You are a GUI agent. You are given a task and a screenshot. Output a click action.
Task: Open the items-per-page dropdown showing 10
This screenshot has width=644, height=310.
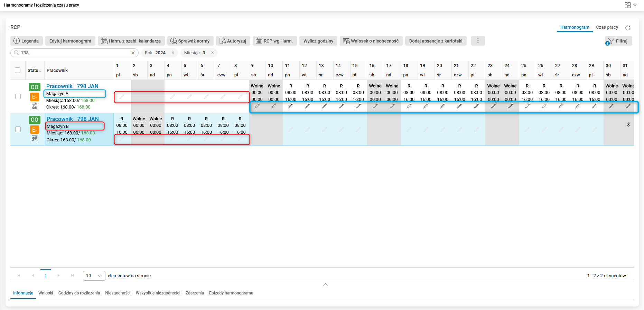coord(94,275)
